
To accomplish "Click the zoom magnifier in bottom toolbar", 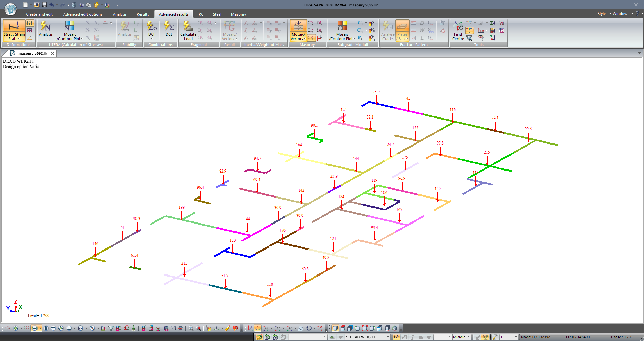I will click(x=191, y=328).
